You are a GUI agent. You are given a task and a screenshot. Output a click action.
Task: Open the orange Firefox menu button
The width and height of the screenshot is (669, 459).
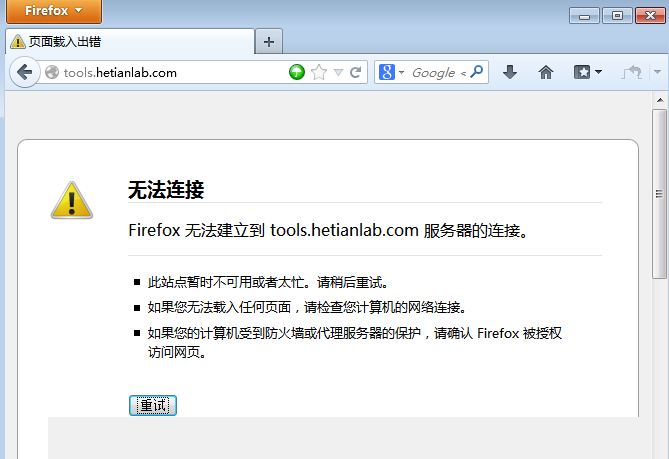(x=54, y=11)
